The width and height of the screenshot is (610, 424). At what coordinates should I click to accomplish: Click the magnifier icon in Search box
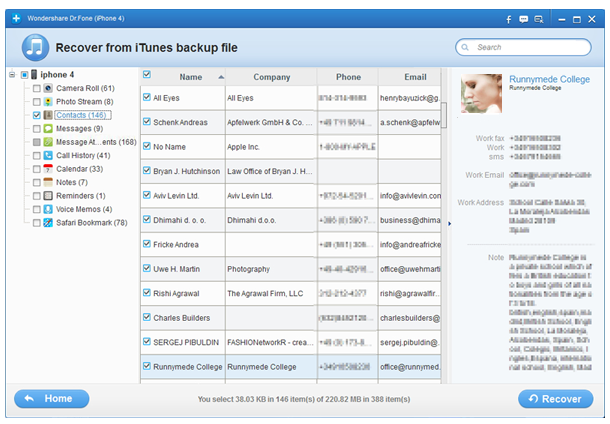coord(465,47)
